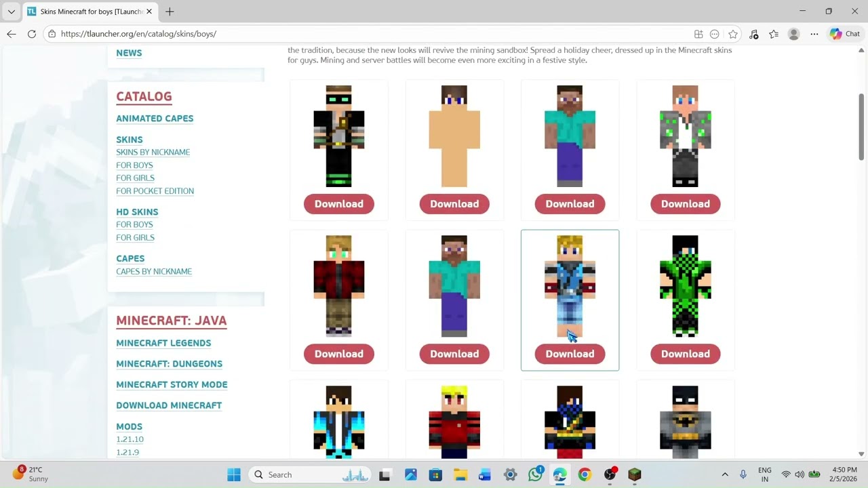Open DOWNLOAD MINECRAFT link
The image size is (868, 488).
(x=169, y=405)
